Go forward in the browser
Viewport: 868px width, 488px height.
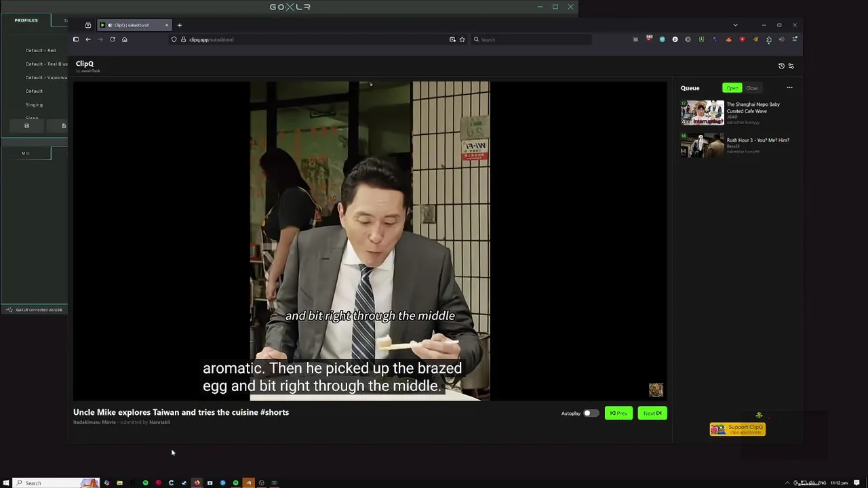tap(100, 39)
